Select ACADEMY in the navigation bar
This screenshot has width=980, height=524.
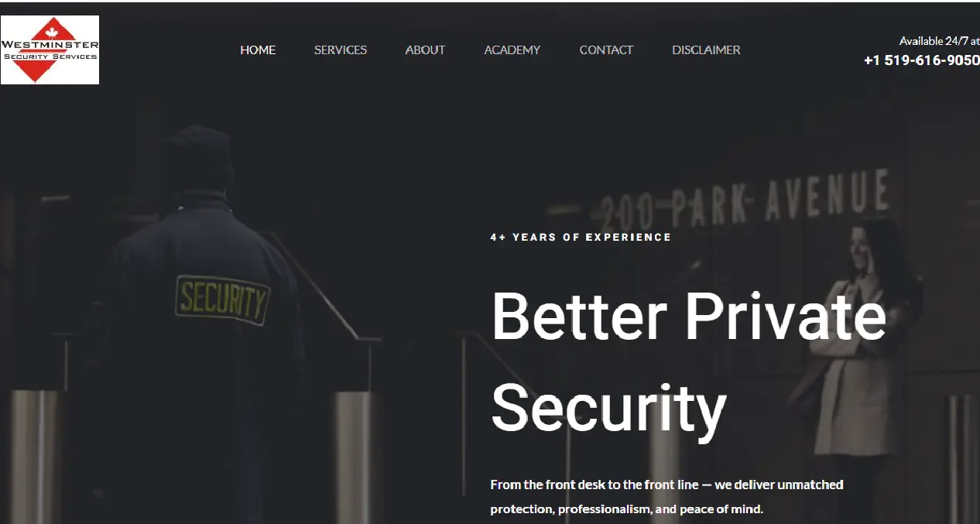tap(512, 50)
